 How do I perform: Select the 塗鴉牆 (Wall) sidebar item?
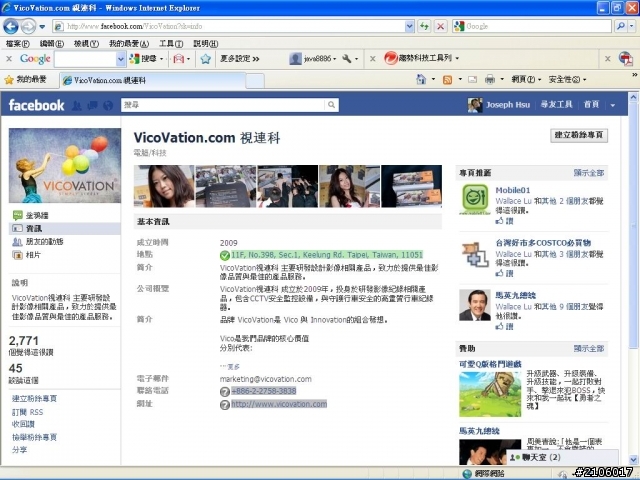(37, 216)
